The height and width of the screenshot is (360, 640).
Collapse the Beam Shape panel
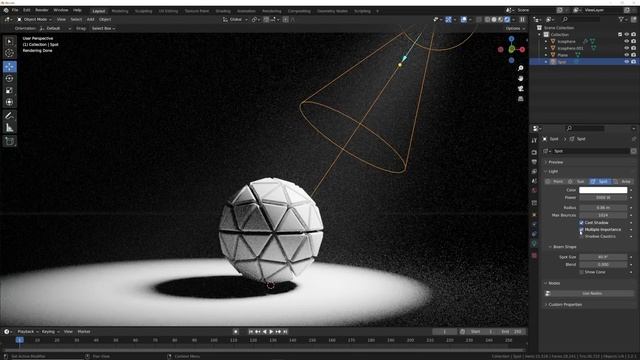point(564,247)
